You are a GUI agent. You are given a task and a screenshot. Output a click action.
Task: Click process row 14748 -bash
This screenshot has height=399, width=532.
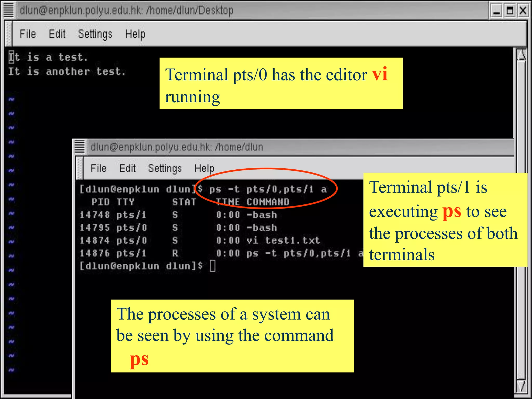tap(178, 215)
